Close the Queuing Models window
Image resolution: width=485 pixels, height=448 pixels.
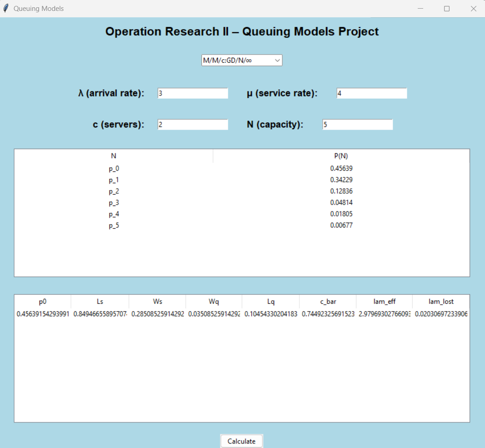pyautogui.click(x=473, y=8)
